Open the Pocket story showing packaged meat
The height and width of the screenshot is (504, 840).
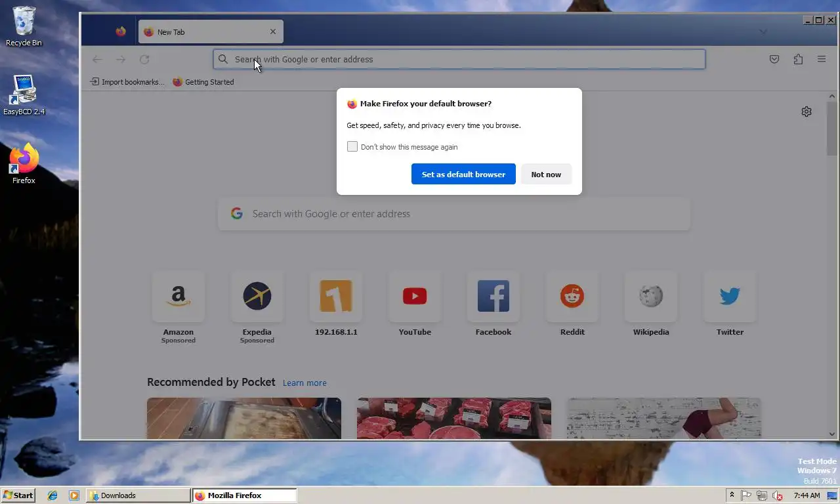click(x=454, y=418)
